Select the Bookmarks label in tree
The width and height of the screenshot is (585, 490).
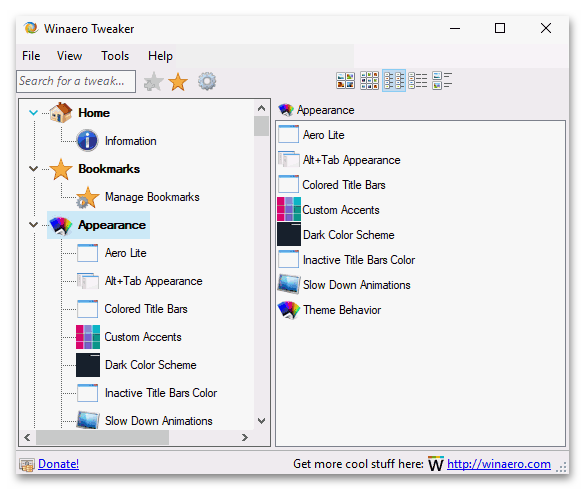(x=109, y=169)
